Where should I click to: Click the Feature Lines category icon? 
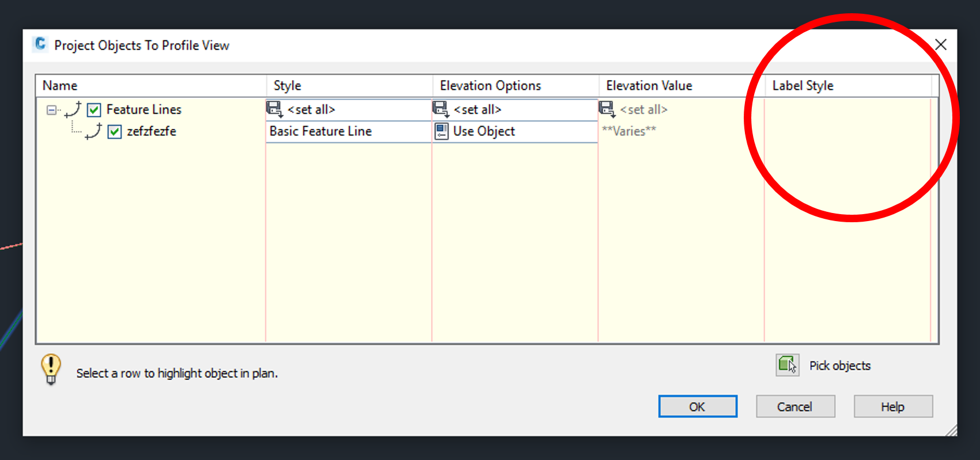point(73,109)
